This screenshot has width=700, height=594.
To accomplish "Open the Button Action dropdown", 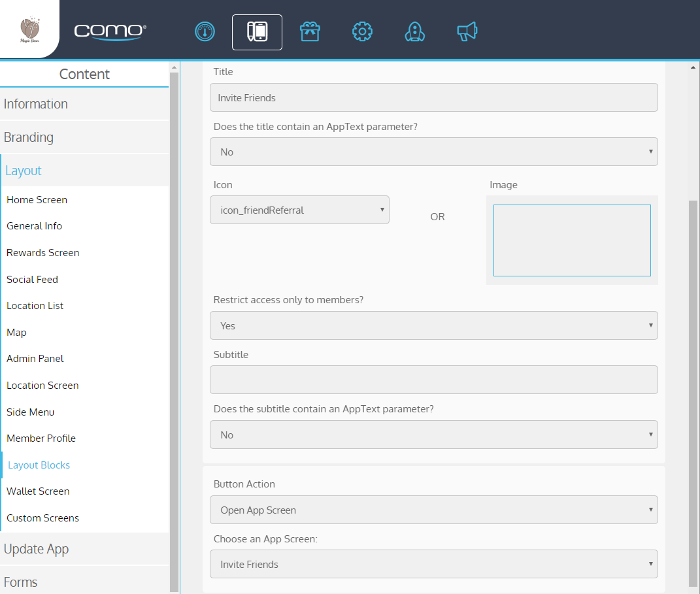I will point(433,510).
